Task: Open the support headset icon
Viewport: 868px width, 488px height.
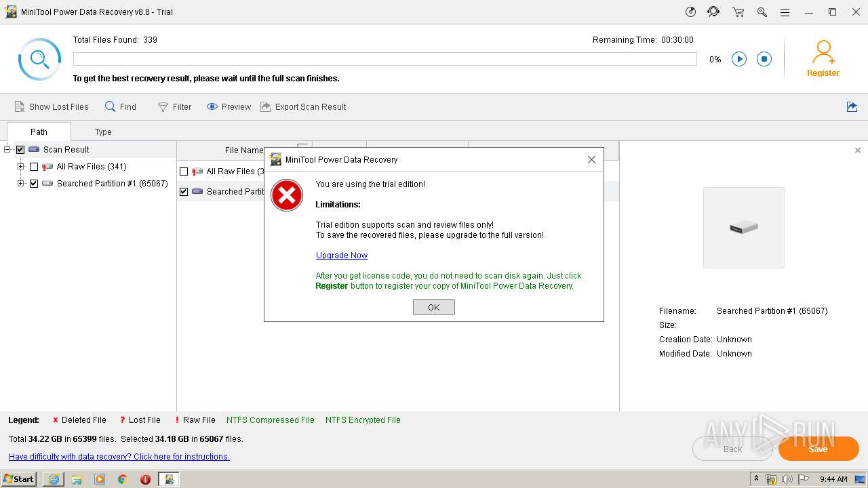Action: [713, 12]
